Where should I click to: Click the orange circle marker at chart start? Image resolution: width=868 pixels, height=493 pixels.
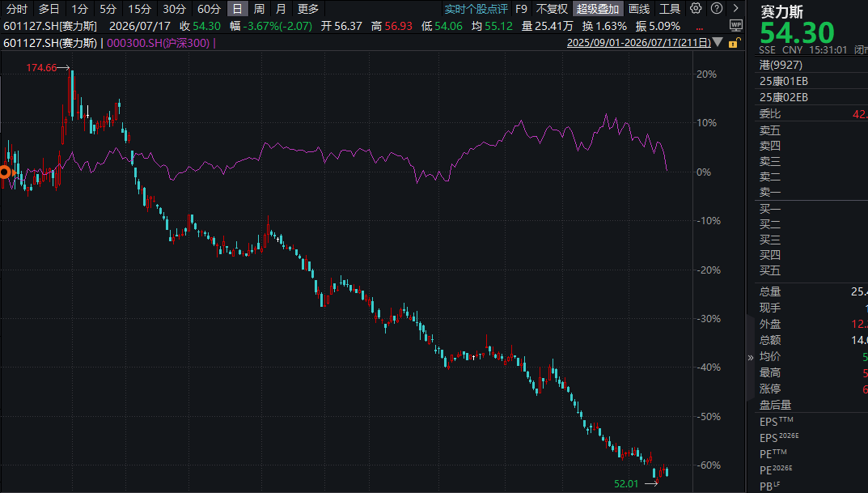(4, 172)
